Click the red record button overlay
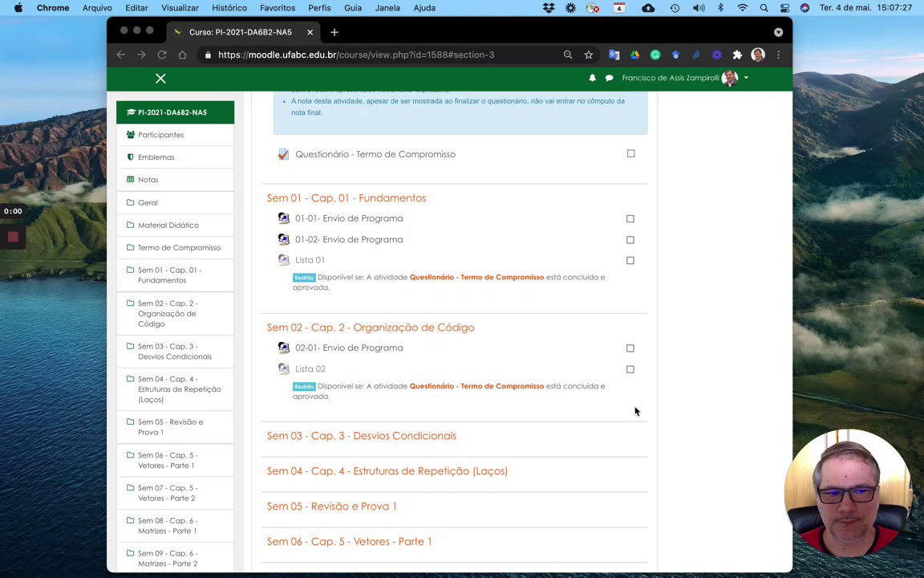924x578 pixels. click(13, 236)
